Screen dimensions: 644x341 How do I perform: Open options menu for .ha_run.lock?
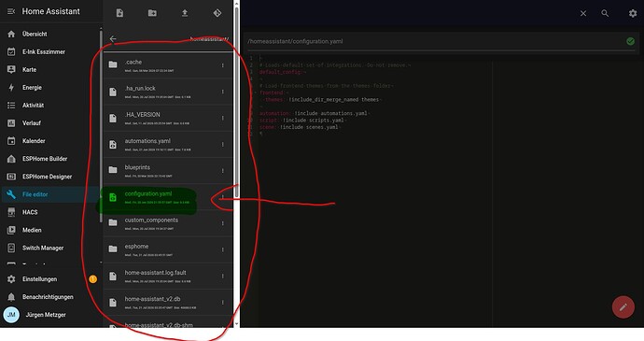click(223, 92)
